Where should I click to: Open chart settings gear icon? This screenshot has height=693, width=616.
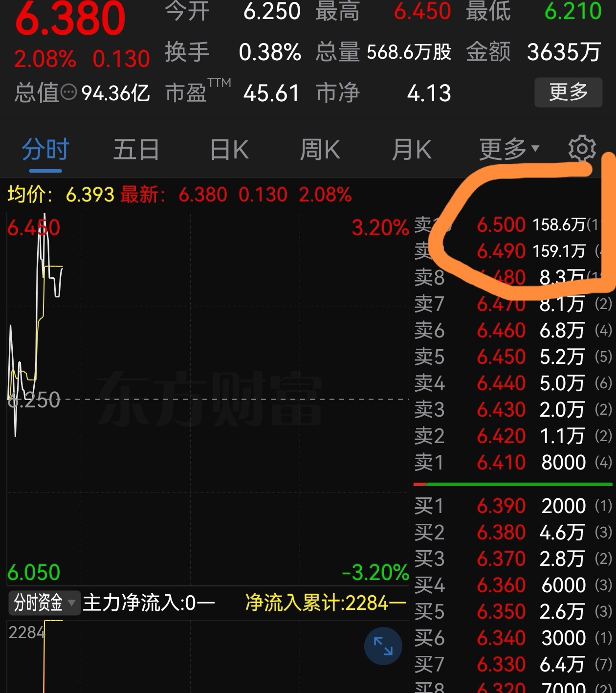pyautogui.click(x=582, y=149)
